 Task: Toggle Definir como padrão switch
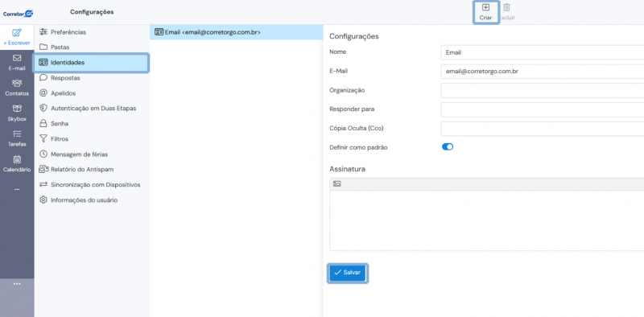(448, 147)
